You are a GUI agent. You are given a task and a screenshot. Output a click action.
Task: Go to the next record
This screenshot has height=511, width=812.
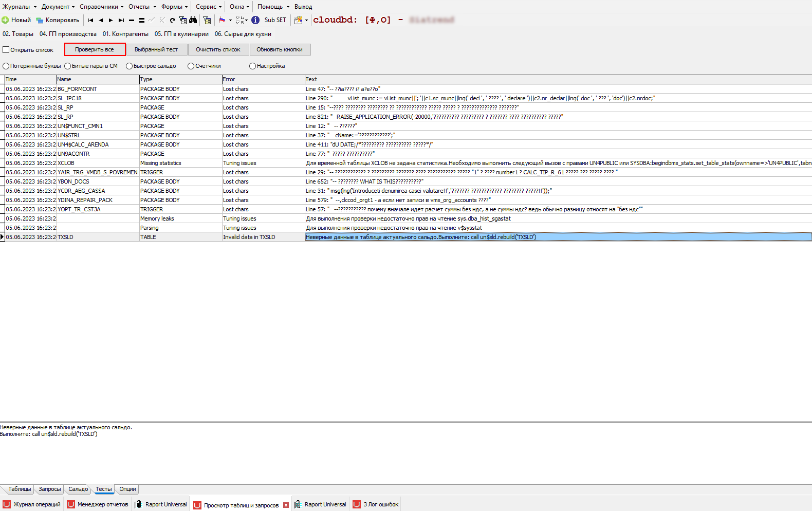[110, 20]
